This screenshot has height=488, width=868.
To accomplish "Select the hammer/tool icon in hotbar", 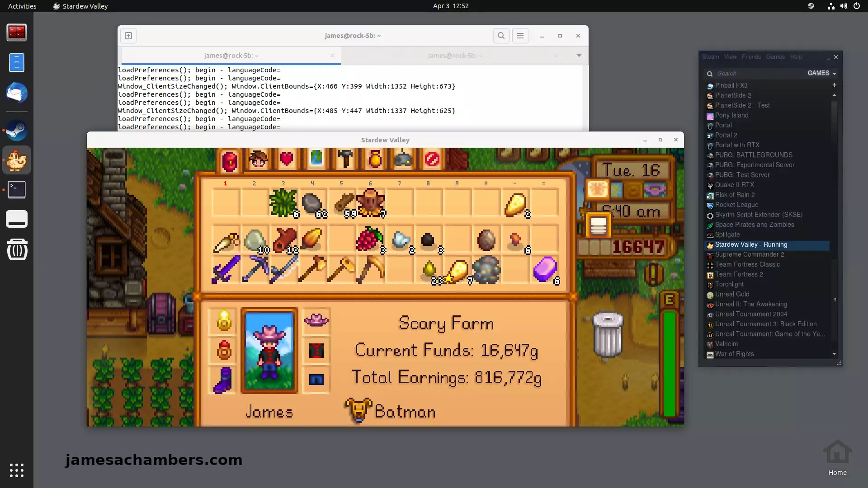I will pyautogui.click(x=344, y=160).
